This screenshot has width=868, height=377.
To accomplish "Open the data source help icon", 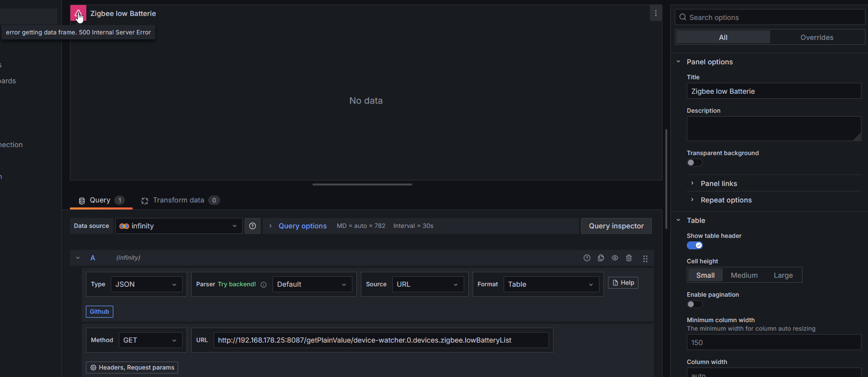I will [x=253, y=226].
